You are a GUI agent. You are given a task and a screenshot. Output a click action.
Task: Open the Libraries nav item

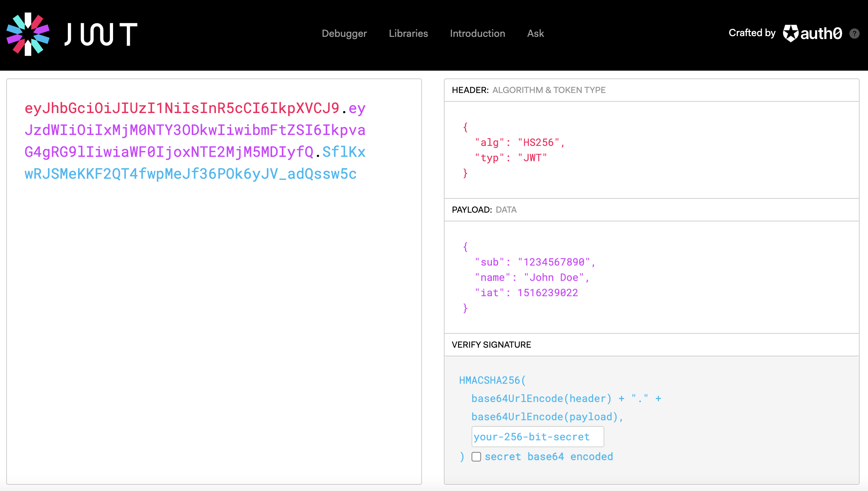pyautogui.click(x=408, y=34)
